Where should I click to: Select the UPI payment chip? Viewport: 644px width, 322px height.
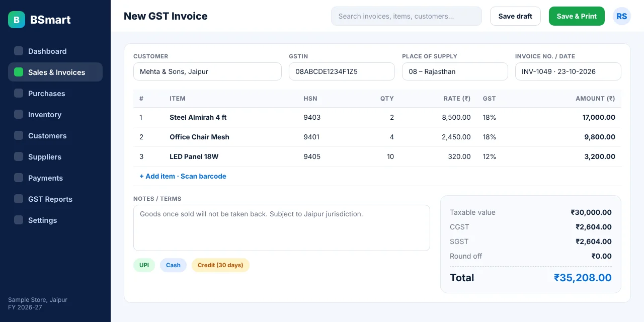pos(144,265)
